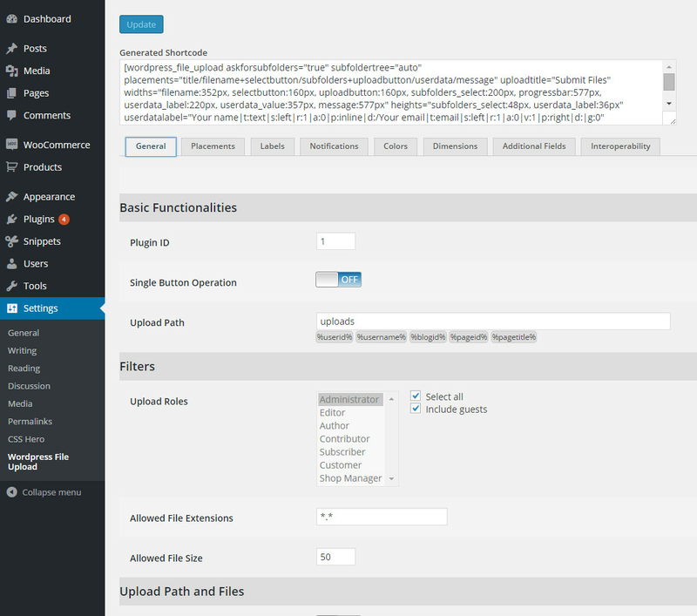Click the Posts pushpin icon

(x=12, y=49)
